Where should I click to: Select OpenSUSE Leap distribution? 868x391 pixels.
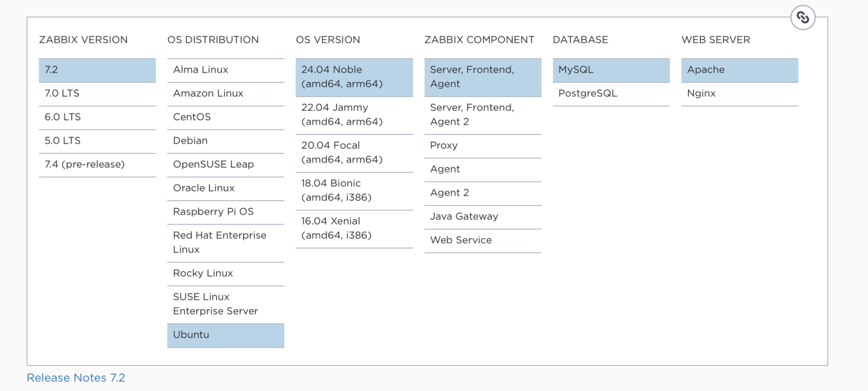click(226, 165)
